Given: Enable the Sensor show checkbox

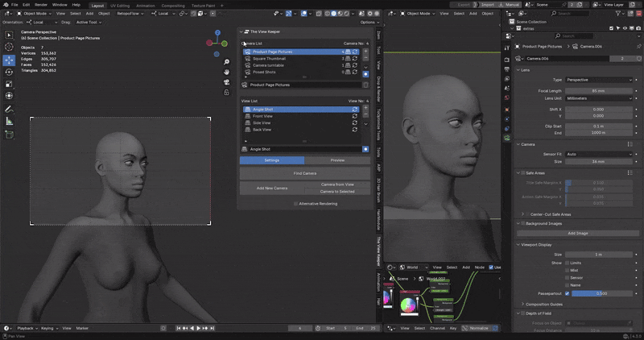Looking at the screenshot, I should [x=568, y=277].
